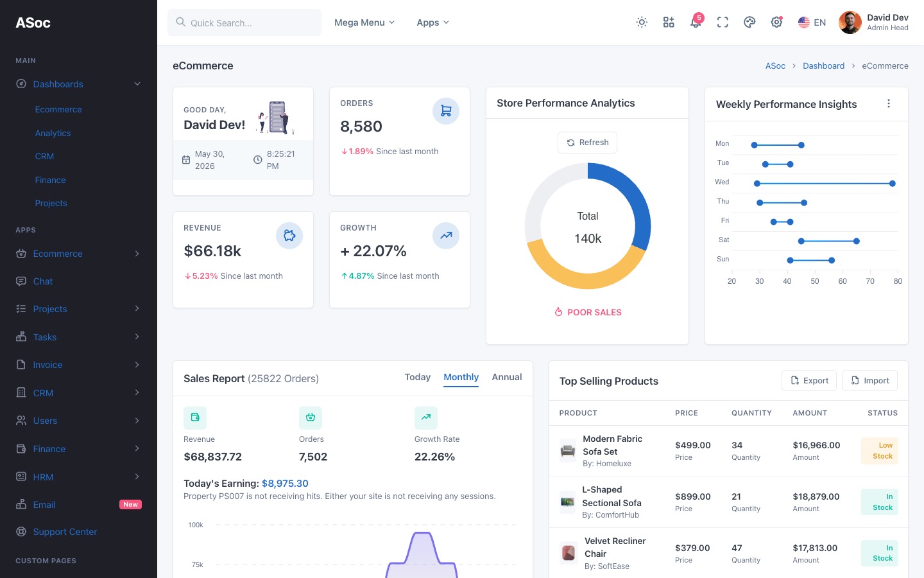Open Modern Fabric Sofa Set thumbnail
This screenshot has width=924, height=578.
tap(568, 451)
